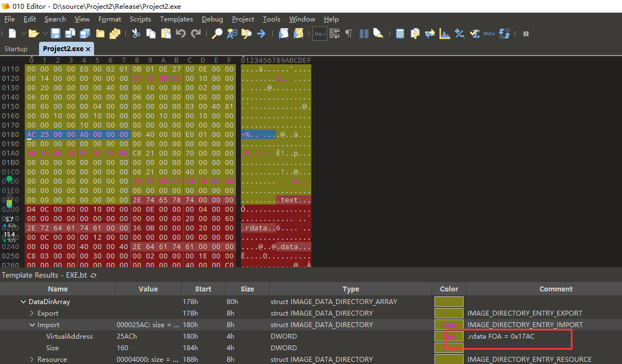Click the Hex Operations plus-minus icon
This screenshot has width=622, height=364.
[459, 34]
